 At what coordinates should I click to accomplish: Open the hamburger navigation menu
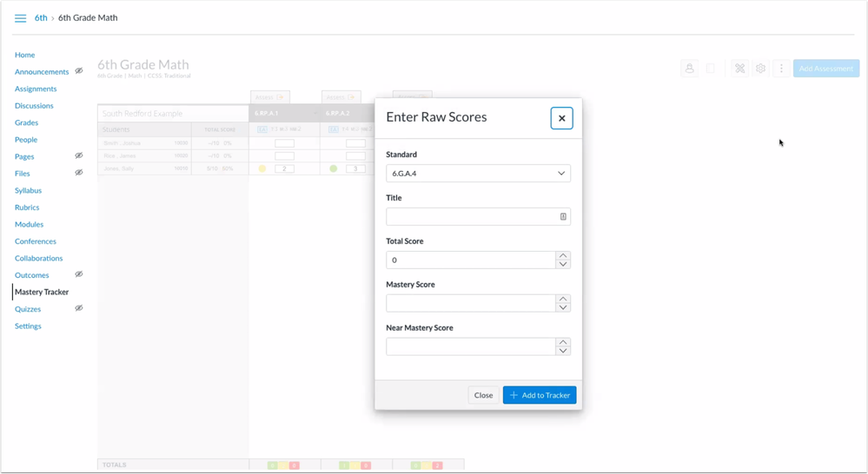pos(20,18)
